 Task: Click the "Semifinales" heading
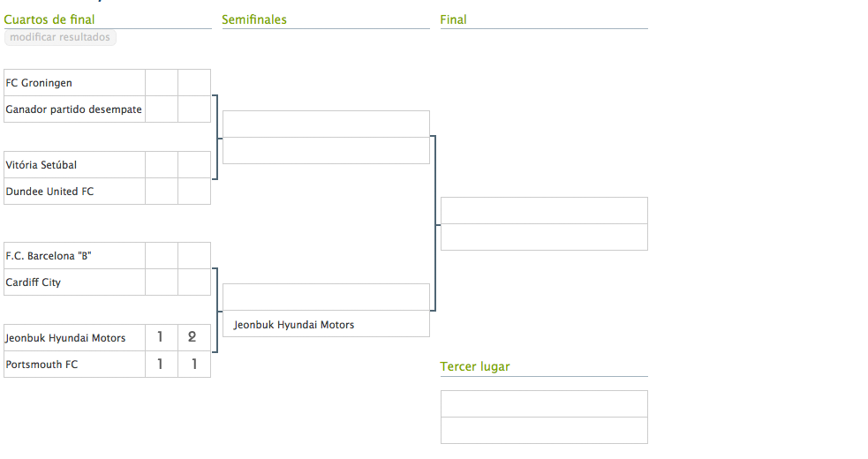[x=254, y=19]
